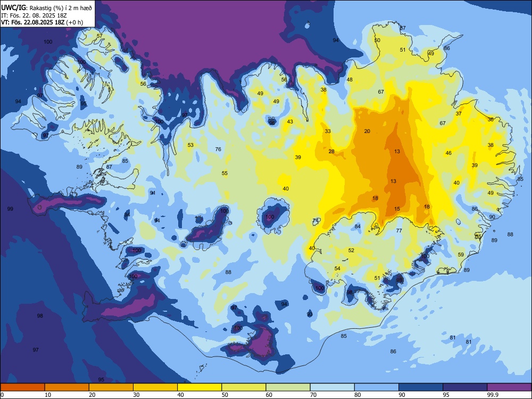The image size is (532, 399).
Task: Click the '84' humidity value on the map
Action: 358,227
